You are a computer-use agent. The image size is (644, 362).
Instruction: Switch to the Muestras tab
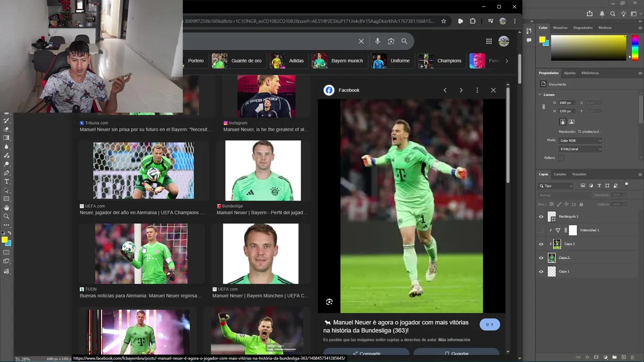[560, 28]
